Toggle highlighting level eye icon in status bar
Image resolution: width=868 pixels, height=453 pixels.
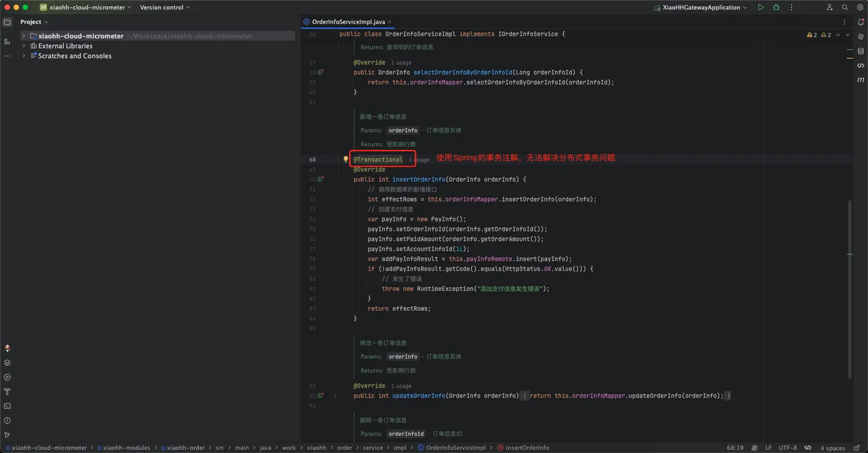(755, 447)
